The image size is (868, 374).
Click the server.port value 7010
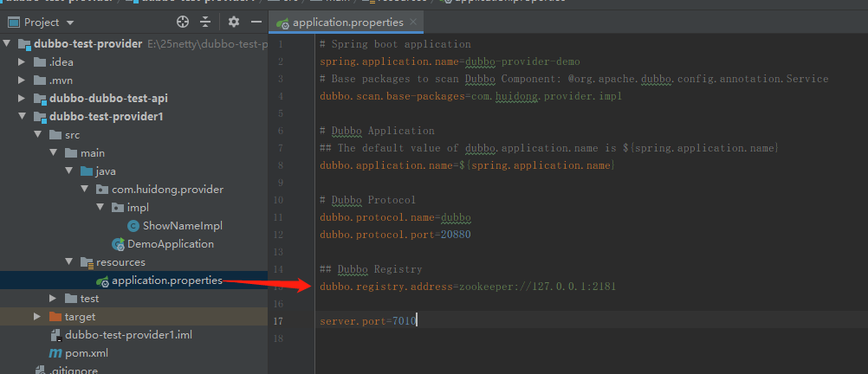pyautogui.click(x=404, y=321)
